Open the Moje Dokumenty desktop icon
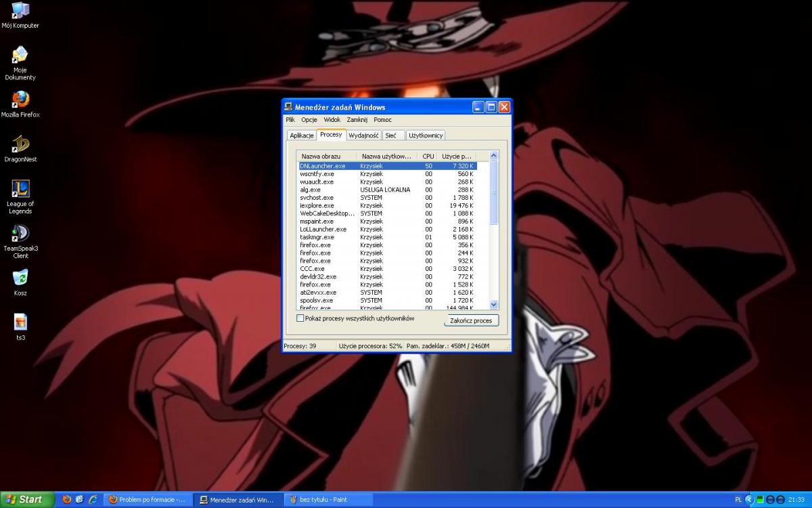 pos(20,63)
